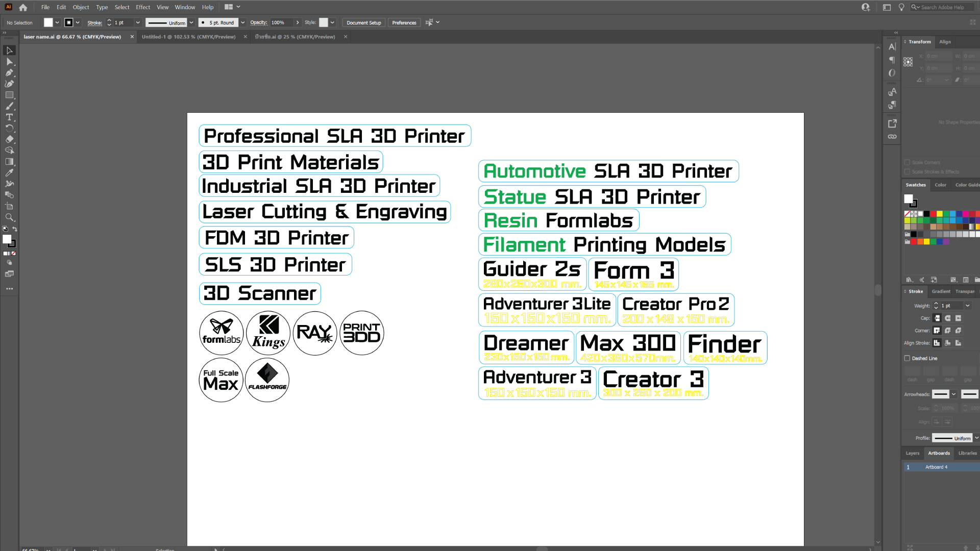Image resolution: width=980 pixels, height=551 pixels.
Task: Select the Rectangle tool
Action: (x=9, y=95)
